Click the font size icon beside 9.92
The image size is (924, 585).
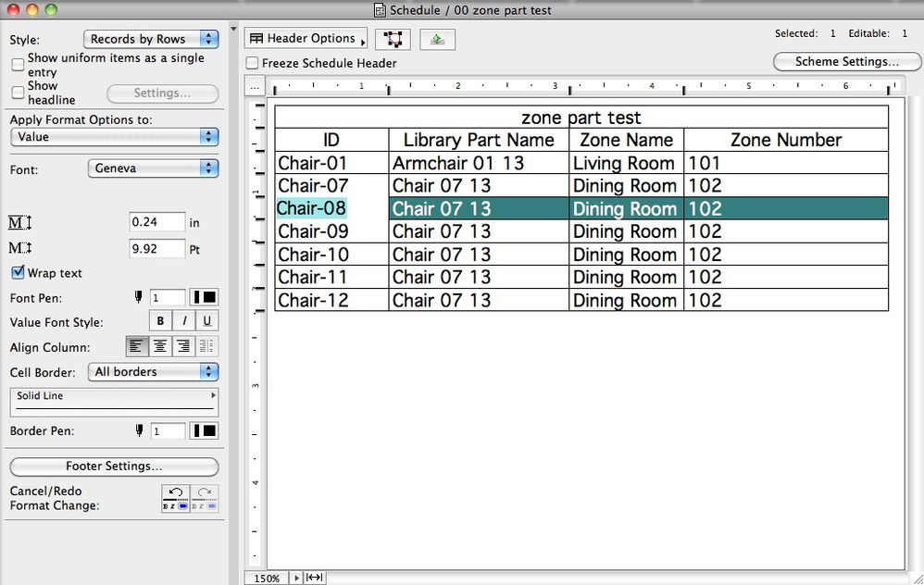point(20,248)
